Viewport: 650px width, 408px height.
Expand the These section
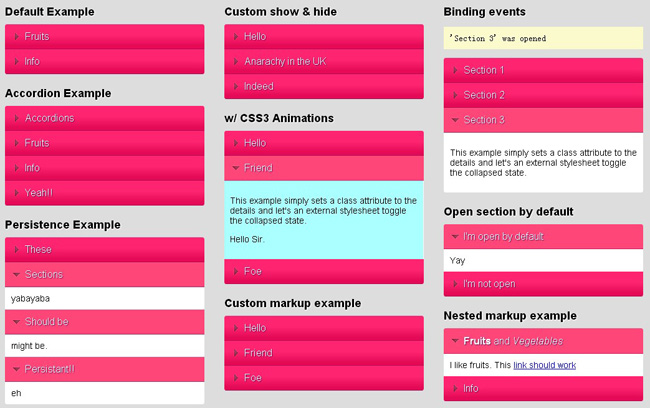pyautogui.click(x=38, y=249)
